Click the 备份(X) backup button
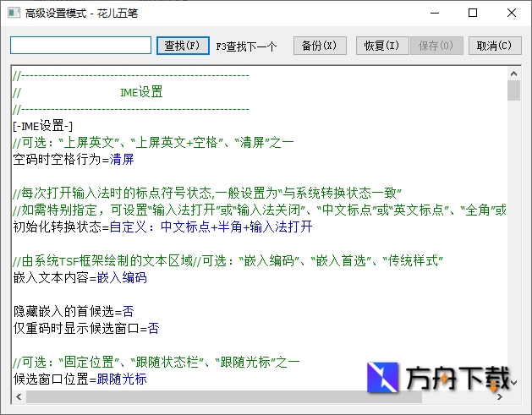The image size is (532, 415). point(320,46)
